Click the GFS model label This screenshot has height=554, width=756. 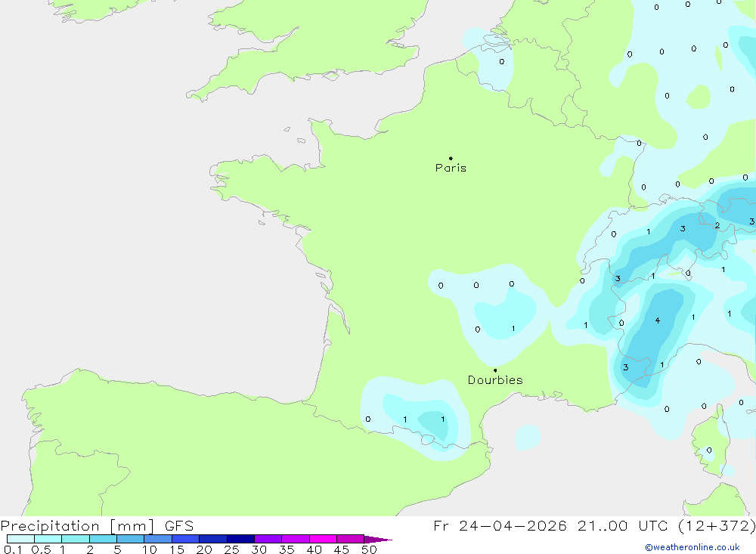pos(179,526)
